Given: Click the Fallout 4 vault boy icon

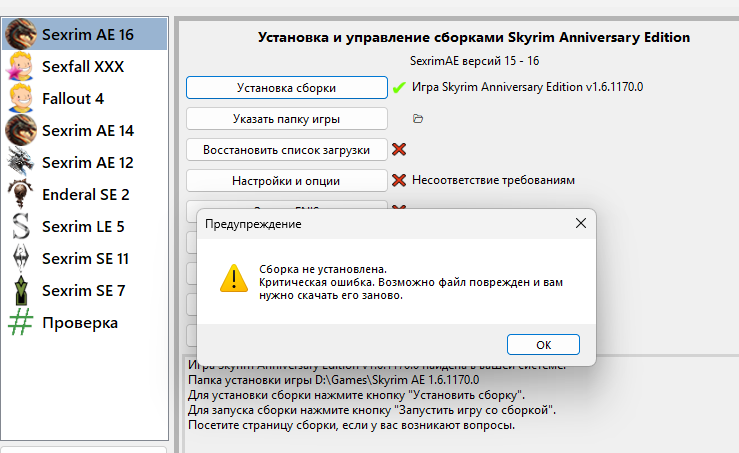Looking at the screenshot, I should [x=21, y=99].
